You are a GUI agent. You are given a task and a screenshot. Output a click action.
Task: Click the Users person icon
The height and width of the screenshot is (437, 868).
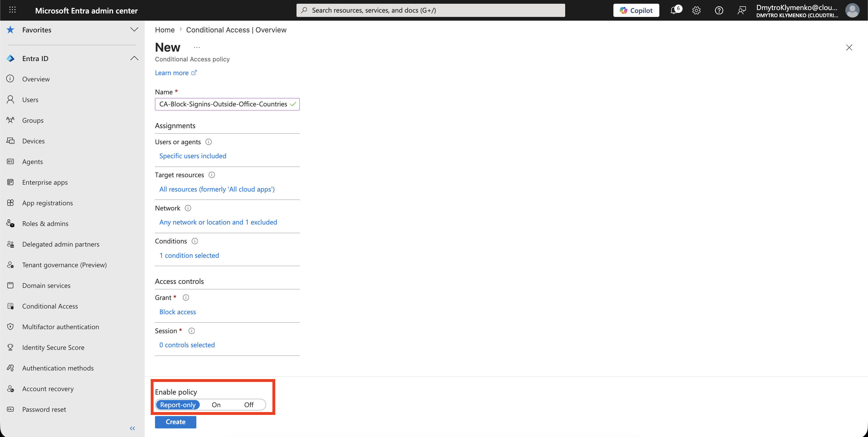[10, 99]
